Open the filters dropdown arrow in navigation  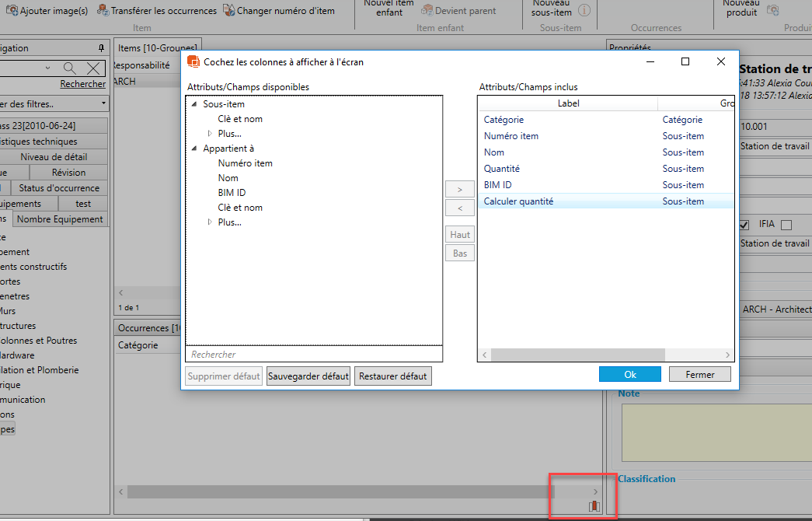coord(103,103)
